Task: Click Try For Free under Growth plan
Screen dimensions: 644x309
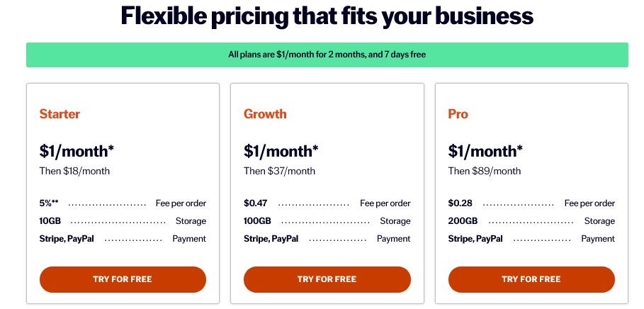Action: point(327,279)
